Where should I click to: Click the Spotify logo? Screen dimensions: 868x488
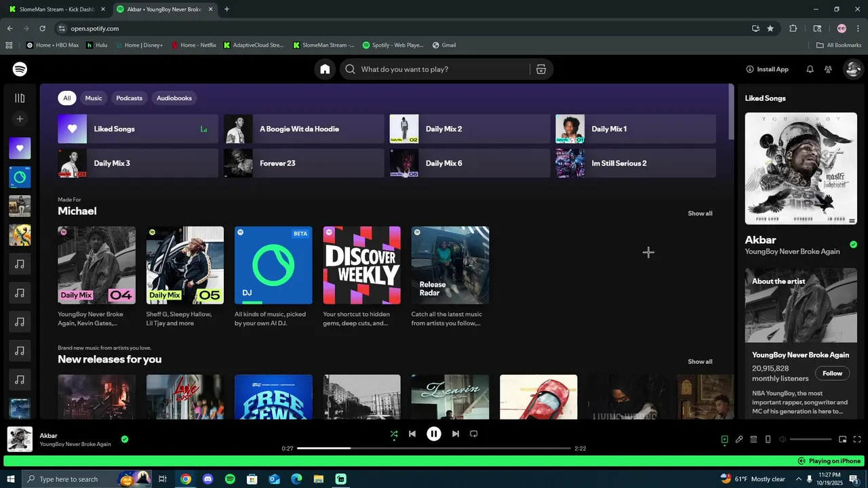(x=20, y=69)
